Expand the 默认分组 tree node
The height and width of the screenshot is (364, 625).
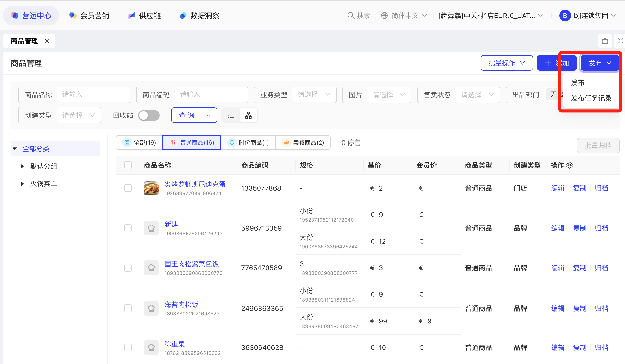coord(22,166)
